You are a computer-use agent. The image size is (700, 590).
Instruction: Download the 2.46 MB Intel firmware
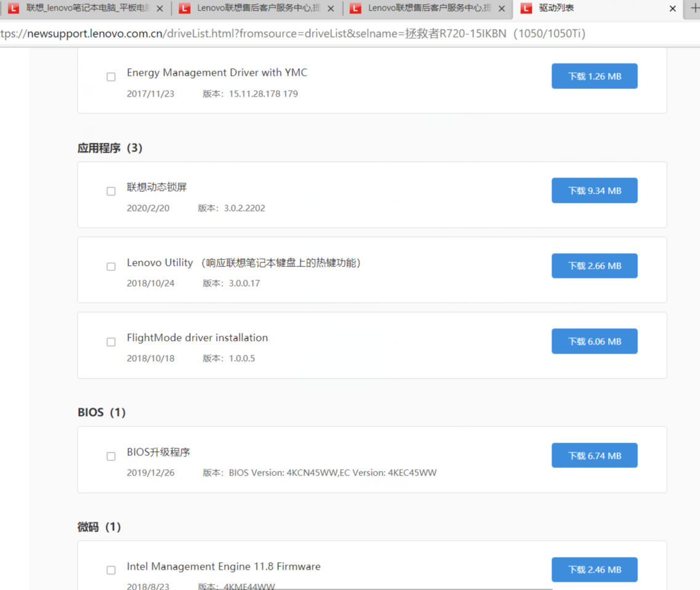[594, 570]
